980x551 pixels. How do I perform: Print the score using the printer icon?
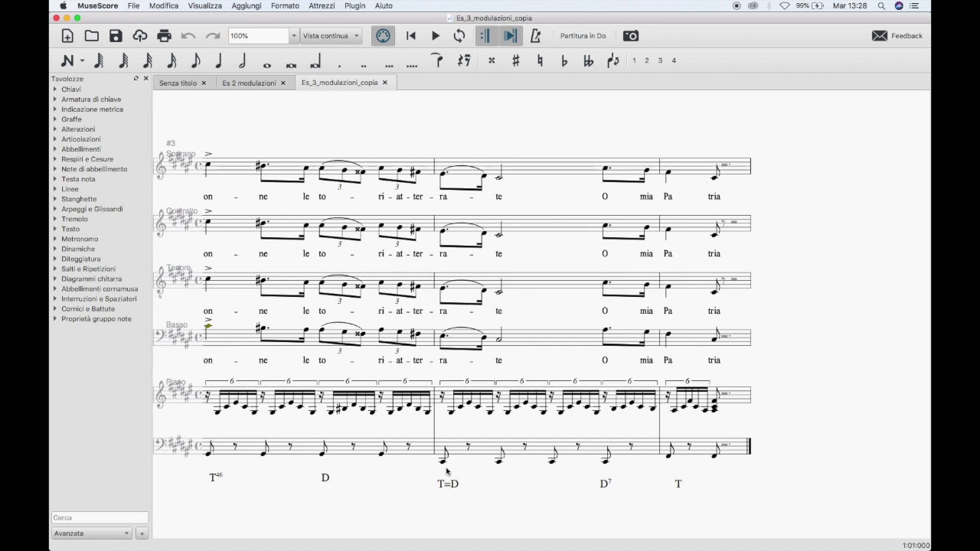[x=164, y=36]
